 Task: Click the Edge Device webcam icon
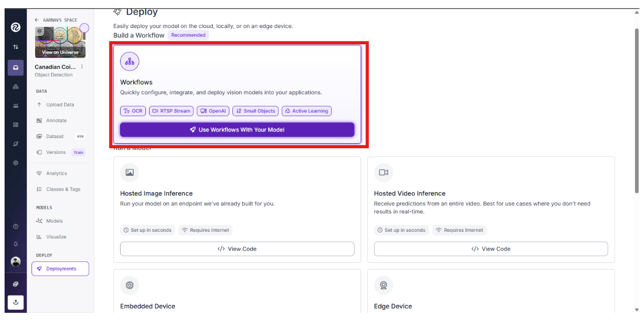tap(384, 285)
